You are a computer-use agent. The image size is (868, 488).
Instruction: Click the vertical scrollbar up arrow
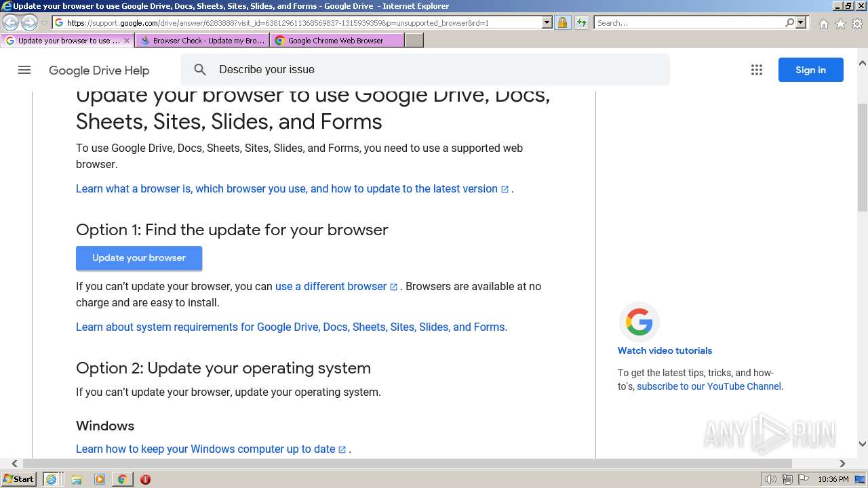[x=863, y=63]
